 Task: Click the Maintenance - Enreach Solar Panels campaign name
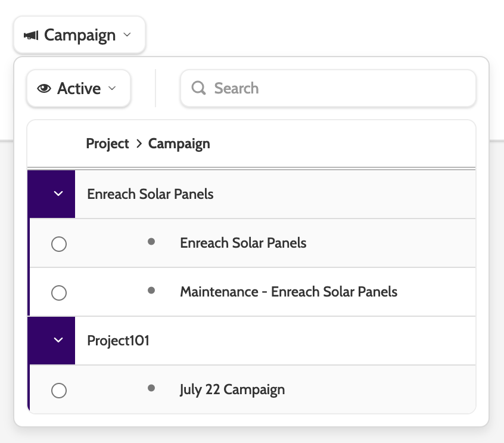[288, 292]
